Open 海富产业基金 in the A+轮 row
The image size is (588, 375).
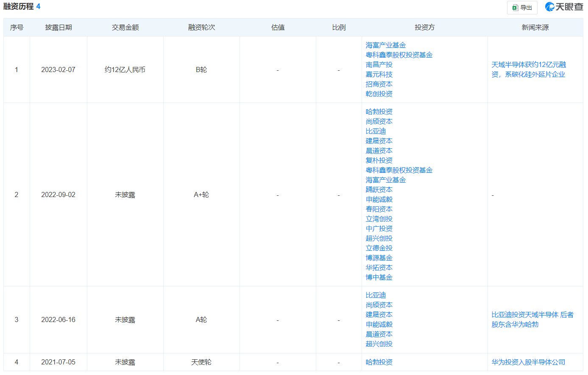point(386,180)
